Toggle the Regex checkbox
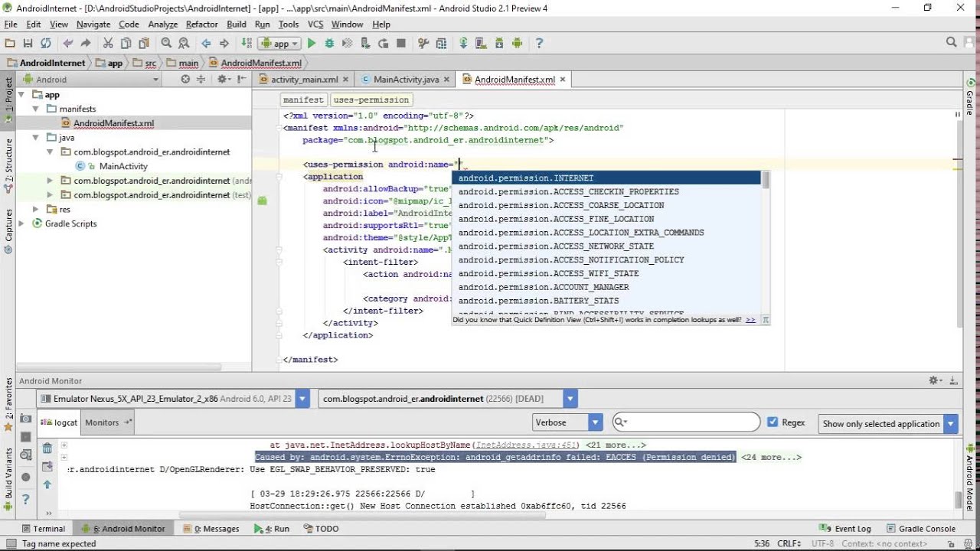Image resolution: width=980 pixels, height=551 pixels. coord(773,422)
